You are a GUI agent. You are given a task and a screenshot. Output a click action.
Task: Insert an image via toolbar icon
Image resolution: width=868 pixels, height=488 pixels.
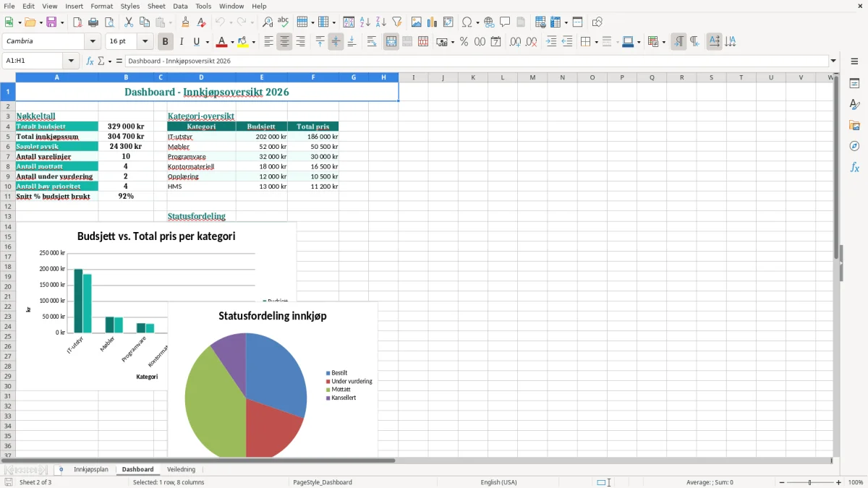click(x=416, y=22)
